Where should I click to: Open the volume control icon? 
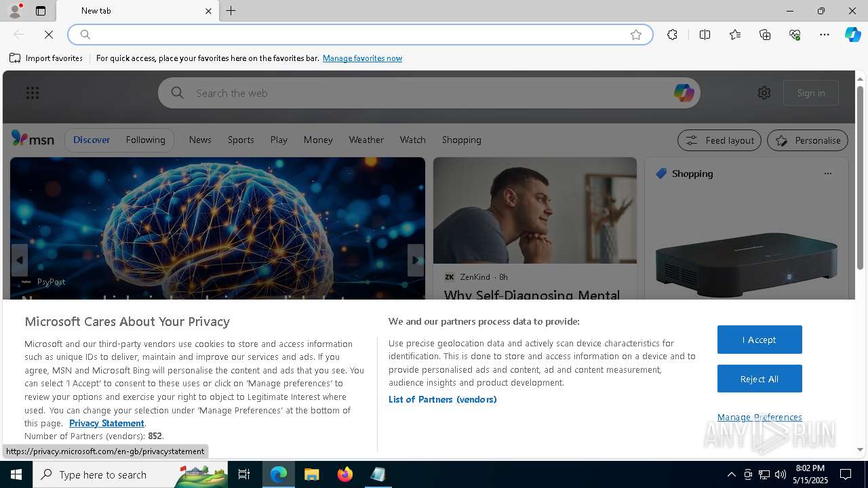780,474
